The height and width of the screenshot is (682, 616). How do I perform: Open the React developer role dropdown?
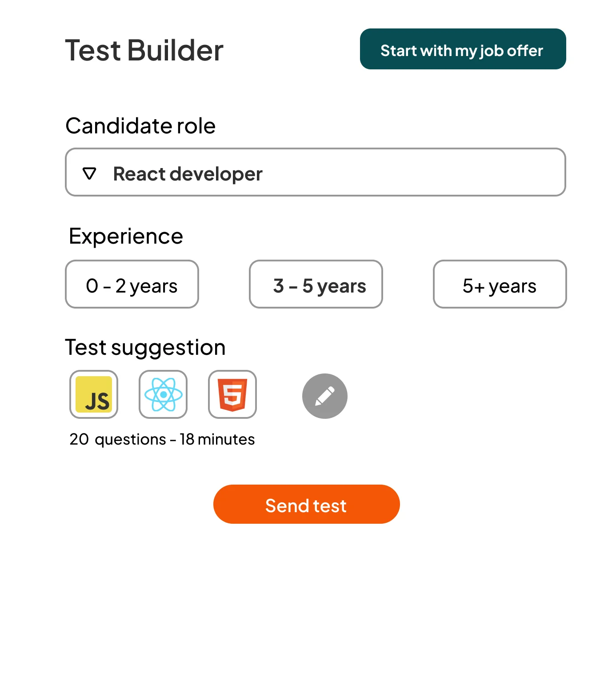click(x=316, y=172)
